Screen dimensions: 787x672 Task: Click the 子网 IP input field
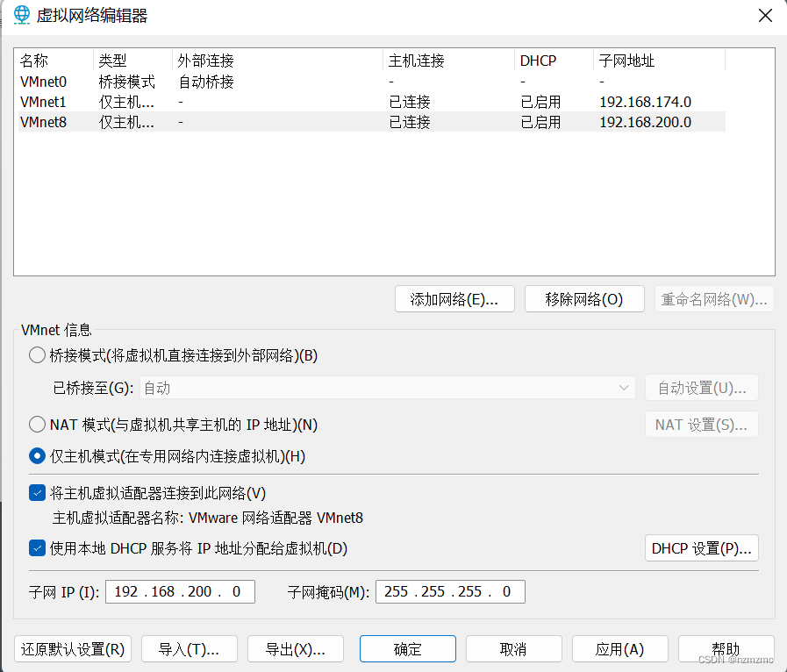(180, 591)
